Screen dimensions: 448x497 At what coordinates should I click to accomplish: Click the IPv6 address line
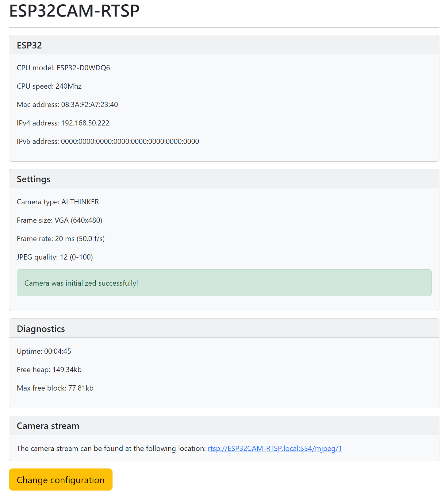click(x=108, y=141)
